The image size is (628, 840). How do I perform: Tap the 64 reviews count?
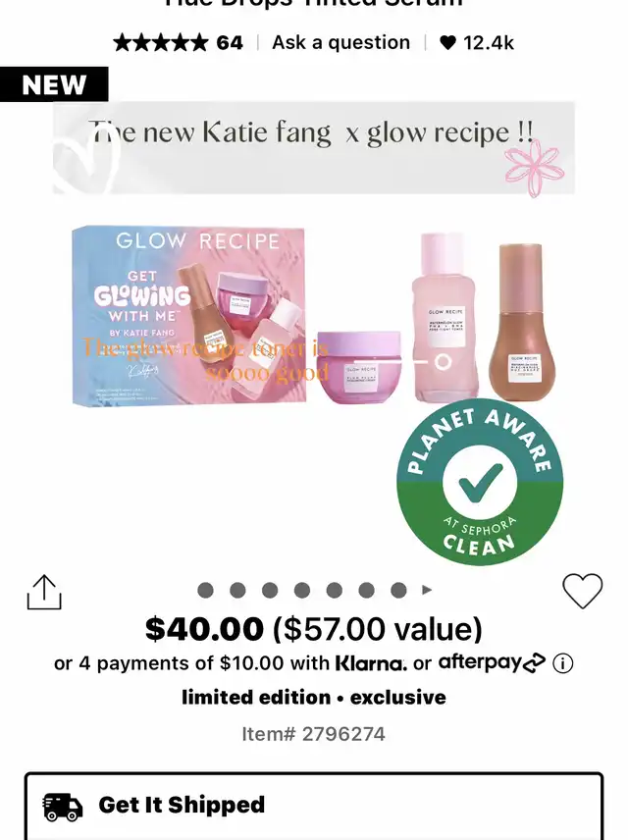click(x=230, y=42)
